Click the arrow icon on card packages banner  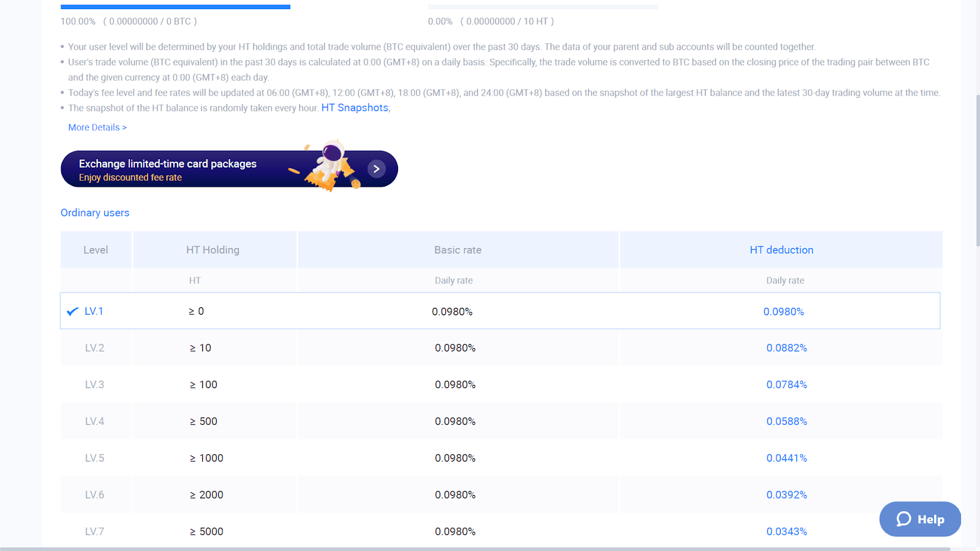click(377, 169)
